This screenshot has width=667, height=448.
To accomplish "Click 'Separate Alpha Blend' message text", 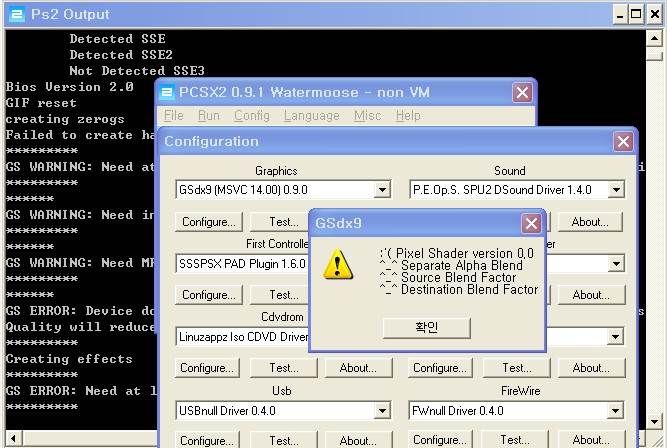I will (462, 265).
